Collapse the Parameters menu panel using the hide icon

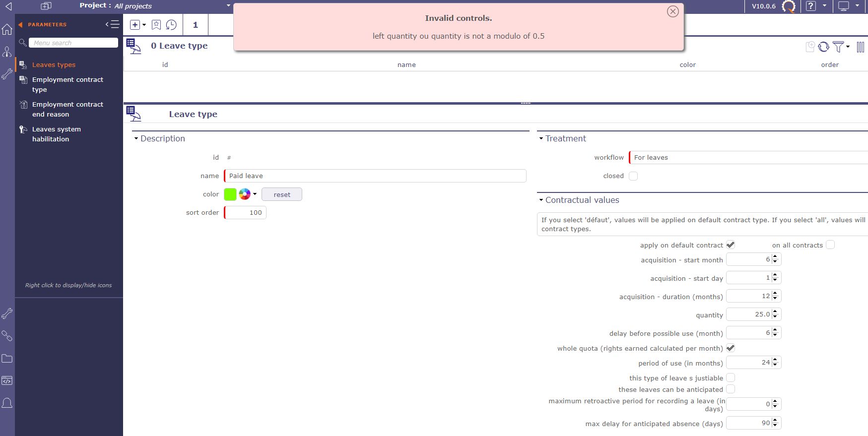[113, 24]
